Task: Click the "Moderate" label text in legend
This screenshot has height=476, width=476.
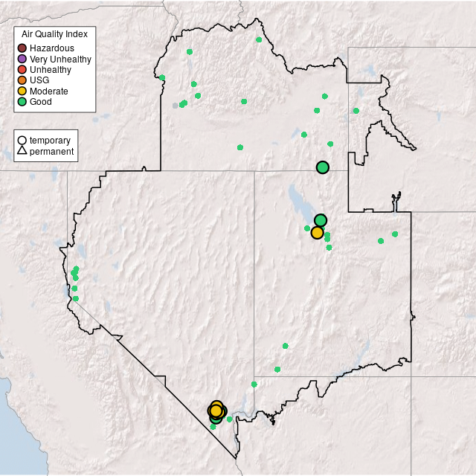Action: point(49,91)
